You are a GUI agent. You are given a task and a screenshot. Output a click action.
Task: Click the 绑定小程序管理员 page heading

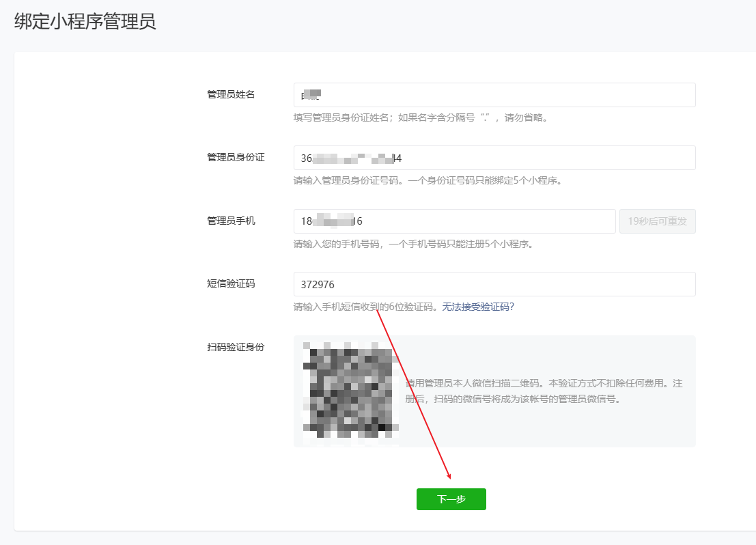pos(85,22)
